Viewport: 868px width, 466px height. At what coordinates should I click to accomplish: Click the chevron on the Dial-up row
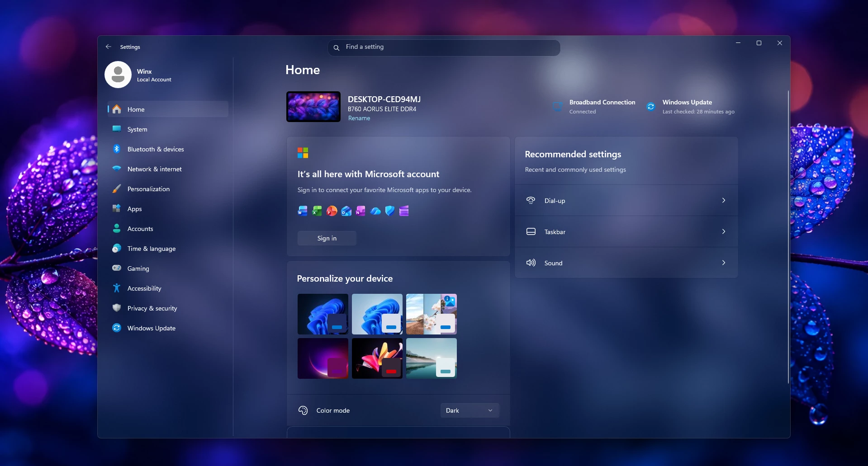(x=724, y=200)
